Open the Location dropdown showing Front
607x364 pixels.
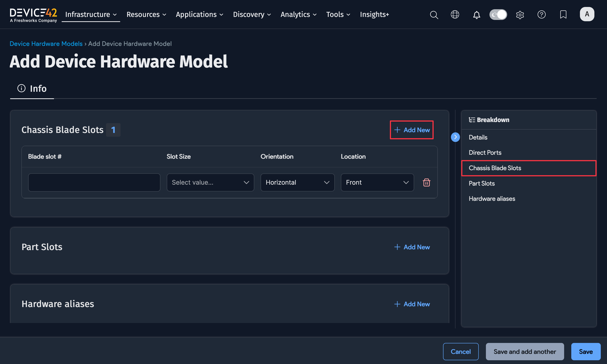(377, 182)
